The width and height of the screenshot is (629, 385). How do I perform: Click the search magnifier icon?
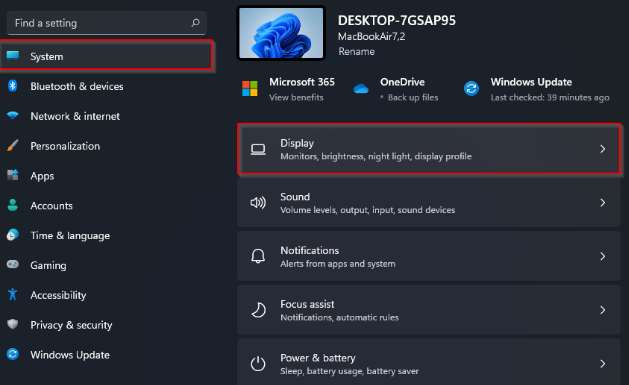tap(195, 23)
